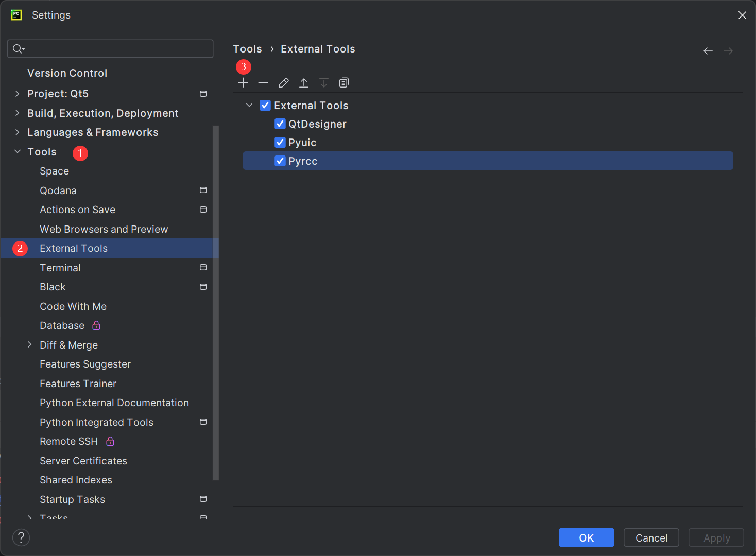Click the settings tree scrollbar
This screenshot has height=556, width=756.
point(216,303)
